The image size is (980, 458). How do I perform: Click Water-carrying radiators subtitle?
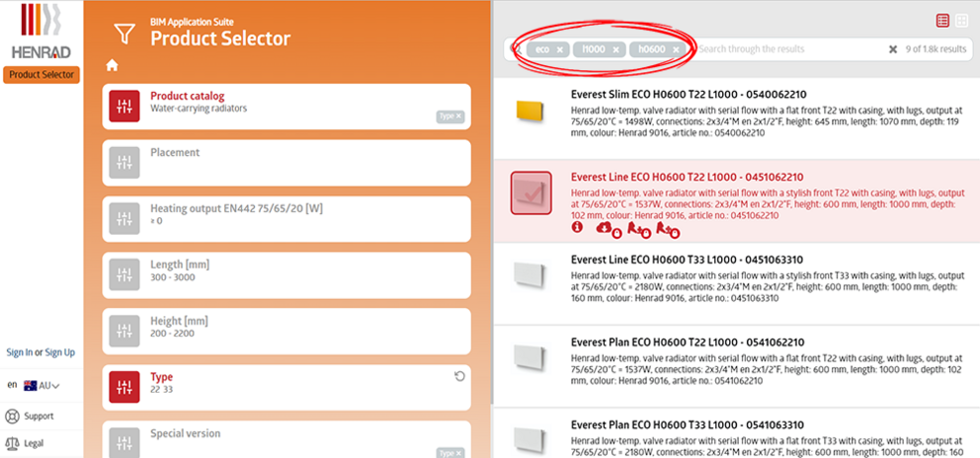point(199,109)
